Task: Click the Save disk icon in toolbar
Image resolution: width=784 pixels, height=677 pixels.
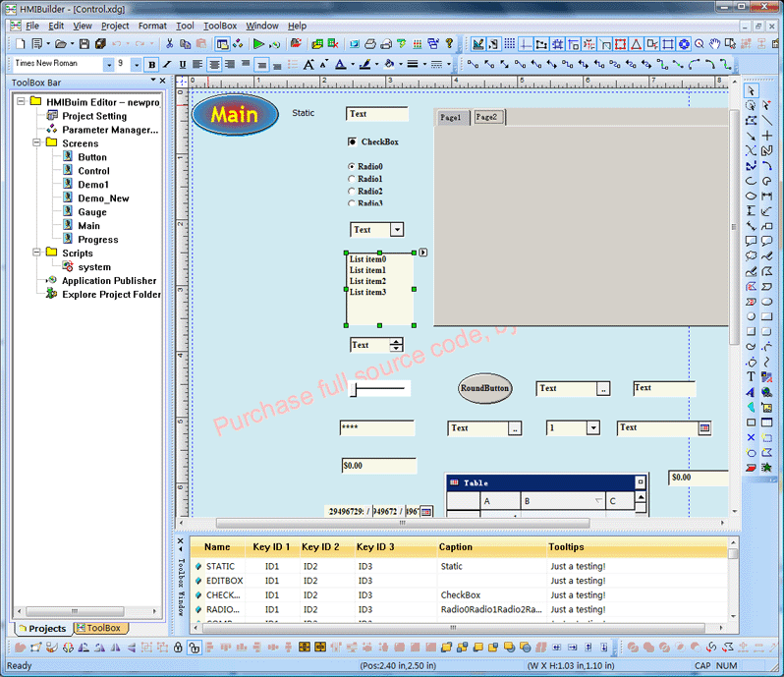Action: [84, 44]
